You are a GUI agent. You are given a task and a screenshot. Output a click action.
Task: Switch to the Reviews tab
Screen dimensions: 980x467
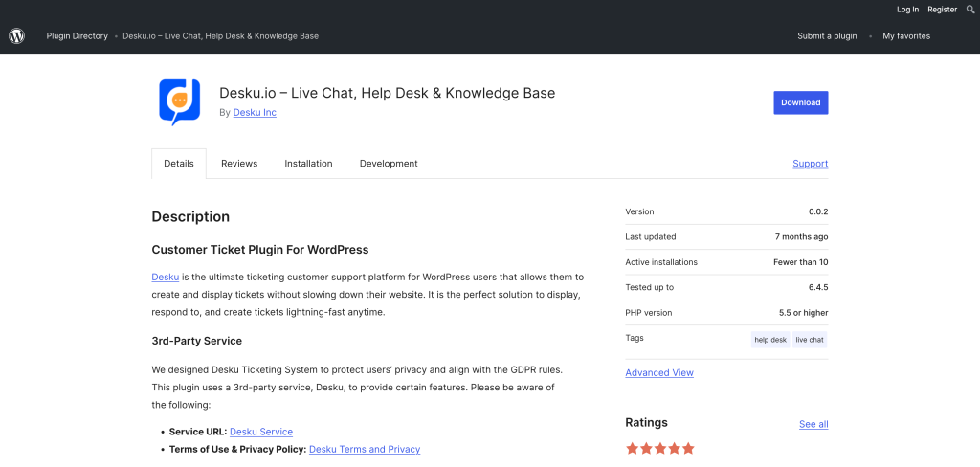239,164
